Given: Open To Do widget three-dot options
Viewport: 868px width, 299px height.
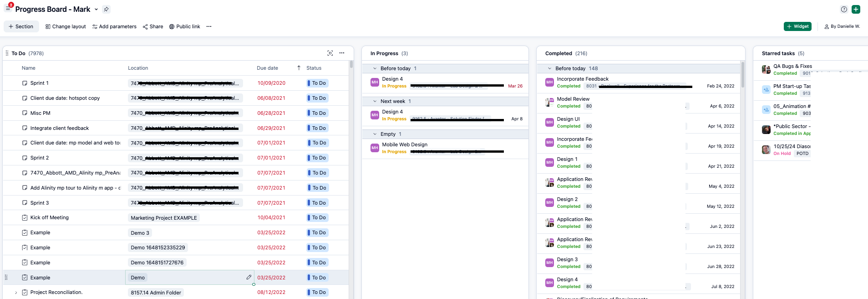Looking at the screenshot, I should point(342,53).
